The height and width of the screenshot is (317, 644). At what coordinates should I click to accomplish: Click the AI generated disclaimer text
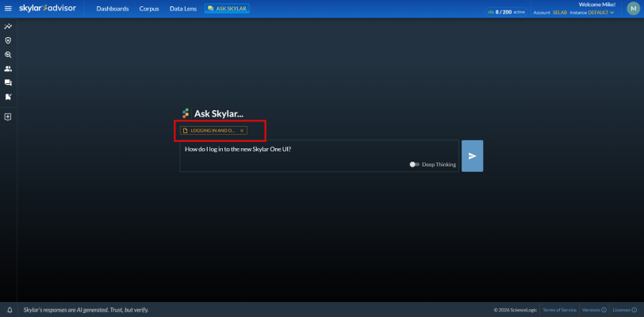86,310
